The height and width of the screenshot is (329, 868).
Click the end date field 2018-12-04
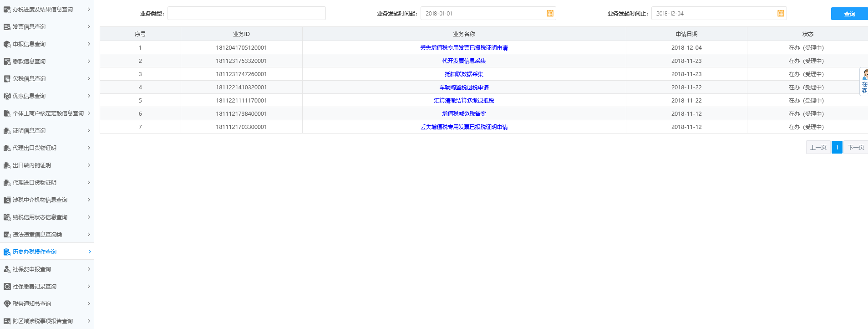click(719, 13)
